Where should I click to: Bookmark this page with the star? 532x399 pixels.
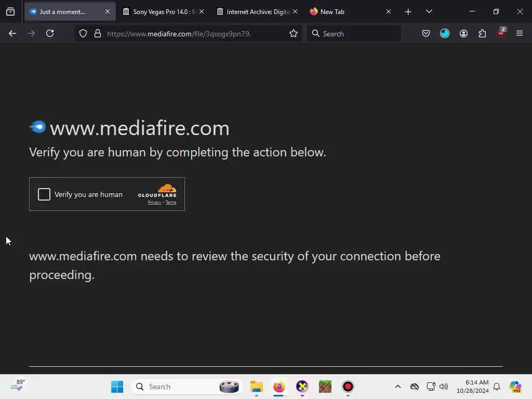(294, 34)
